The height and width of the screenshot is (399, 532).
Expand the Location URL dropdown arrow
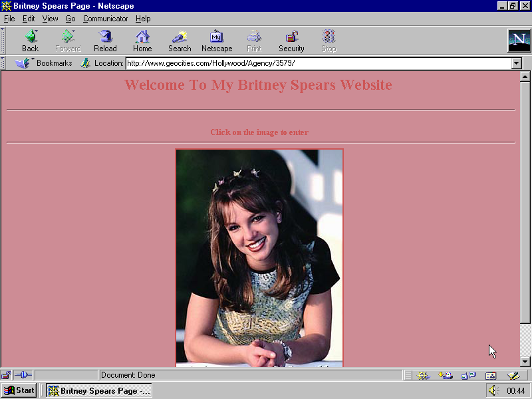click(517, 63)
